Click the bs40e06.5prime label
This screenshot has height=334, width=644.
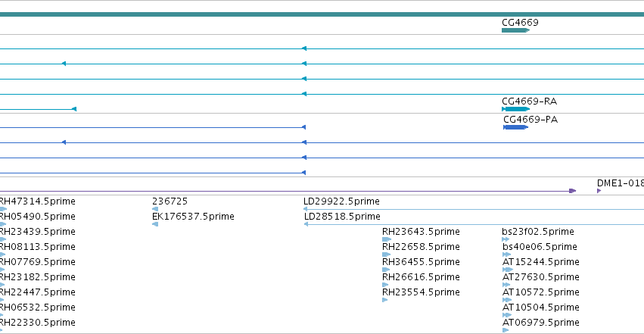(540, 247)
